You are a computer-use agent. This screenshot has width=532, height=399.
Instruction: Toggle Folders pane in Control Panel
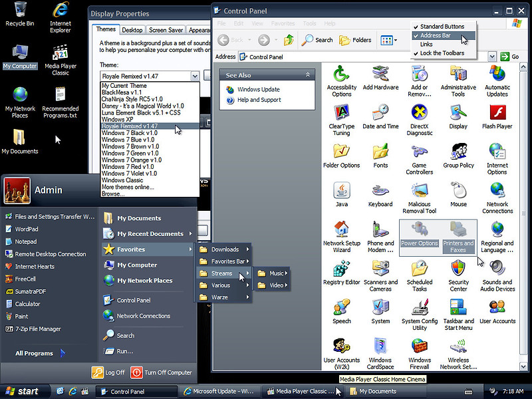point(355,40)
